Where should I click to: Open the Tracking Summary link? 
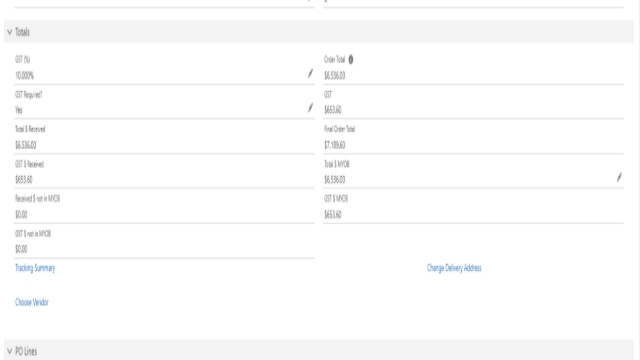coord(35,268)
